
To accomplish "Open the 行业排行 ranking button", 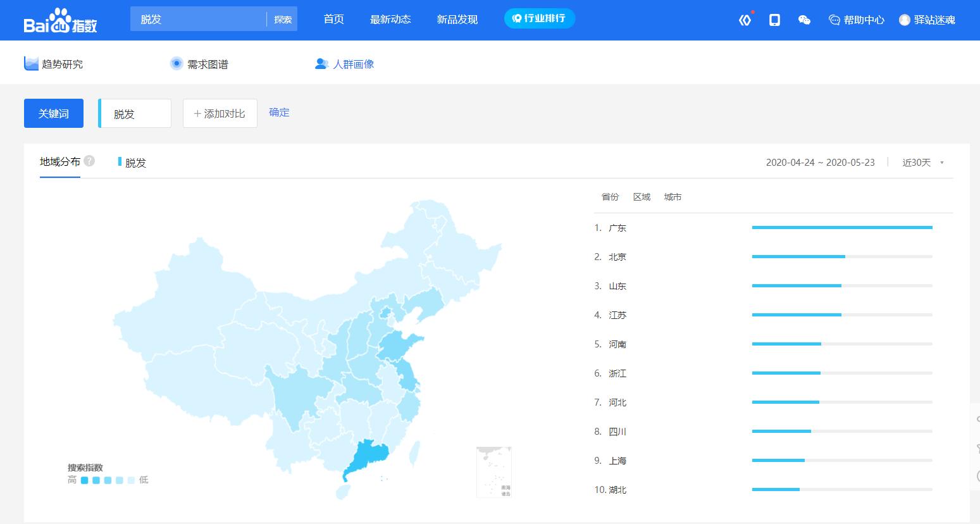I will (x=539, y=18).
